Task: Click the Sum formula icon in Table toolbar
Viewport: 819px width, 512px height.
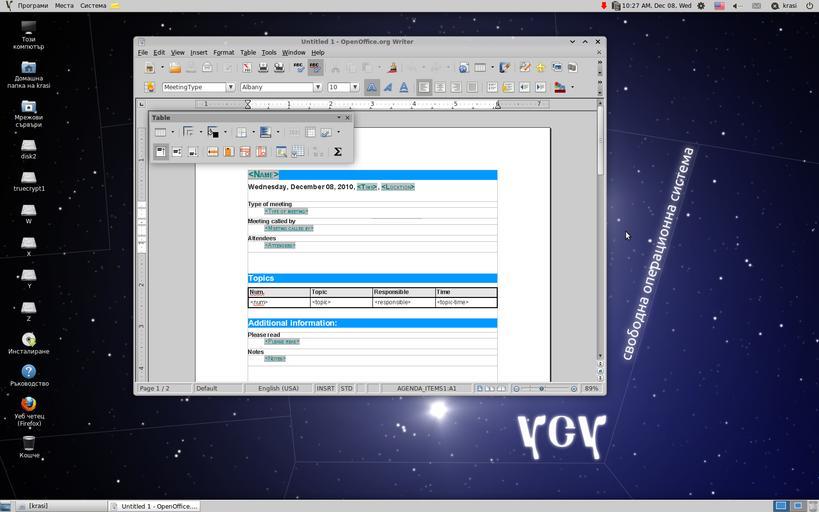Action: coord(337,152)
